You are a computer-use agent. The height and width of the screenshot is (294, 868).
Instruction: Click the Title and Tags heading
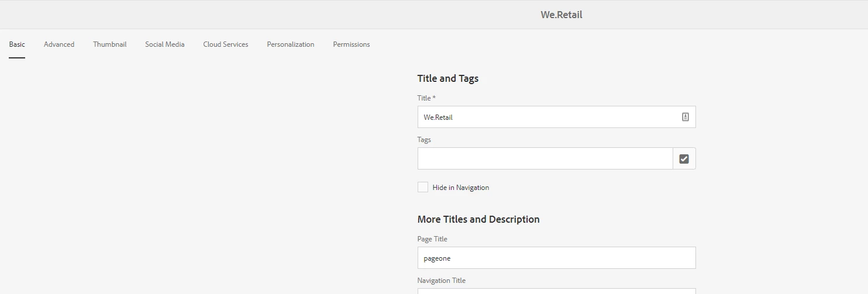coord(448,78)
